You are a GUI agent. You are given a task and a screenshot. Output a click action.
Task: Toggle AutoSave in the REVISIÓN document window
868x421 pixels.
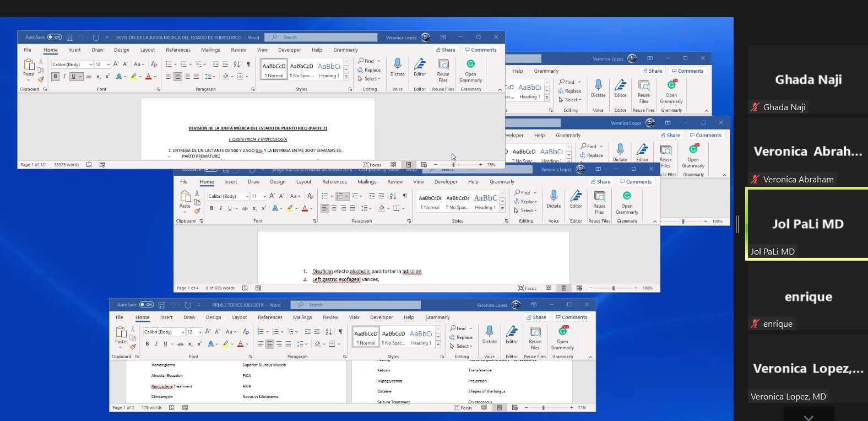pyautogui.click(x=54, y=37)
